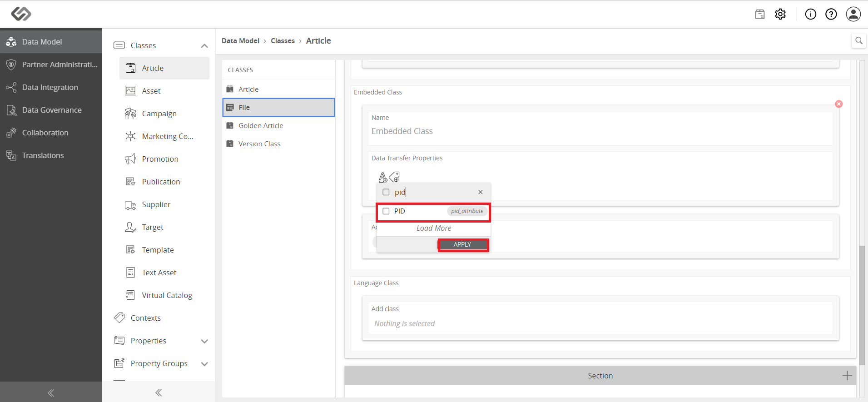Click the vertical scrollbar thumb
Viewport: 868px width, 402px height.
[x=862, y=305]
